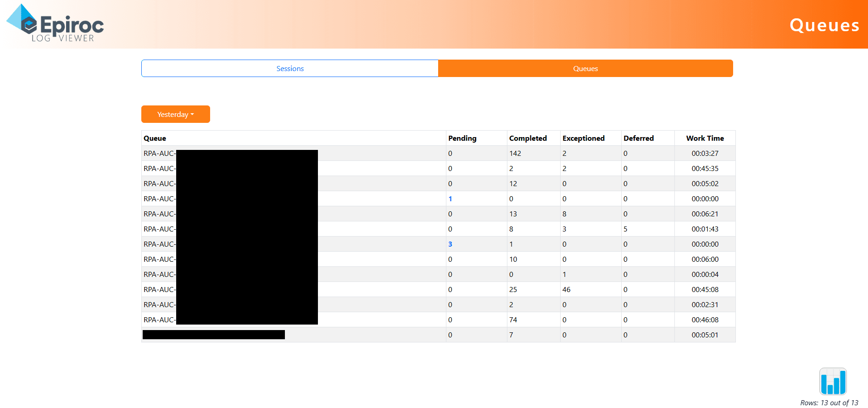Click the Queues page title heading
The width and height of the screenshot is (868, 408).
[824, 25]
